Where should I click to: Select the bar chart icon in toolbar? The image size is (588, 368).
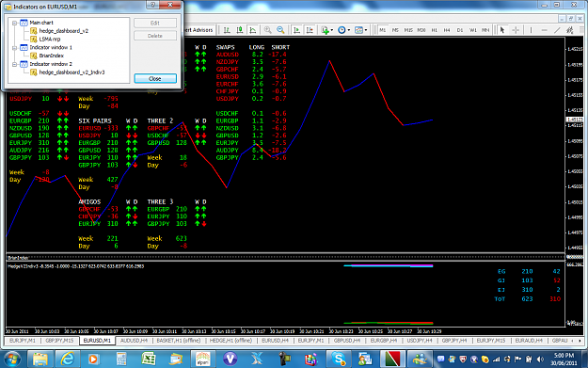coord(227,30)
